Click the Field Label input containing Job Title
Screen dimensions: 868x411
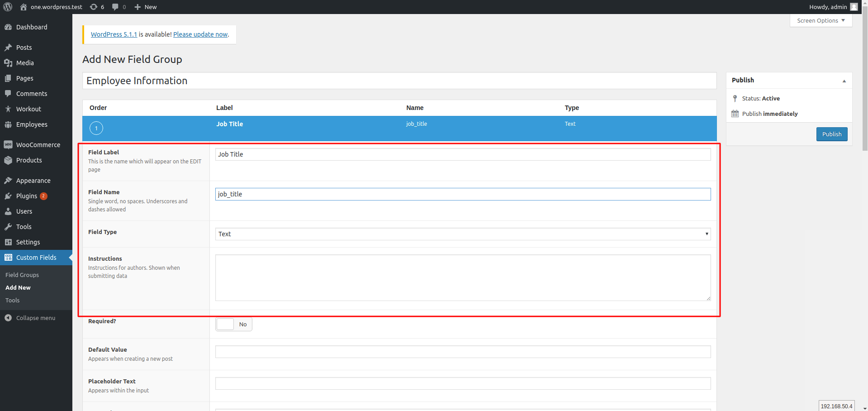pos(463,154)
